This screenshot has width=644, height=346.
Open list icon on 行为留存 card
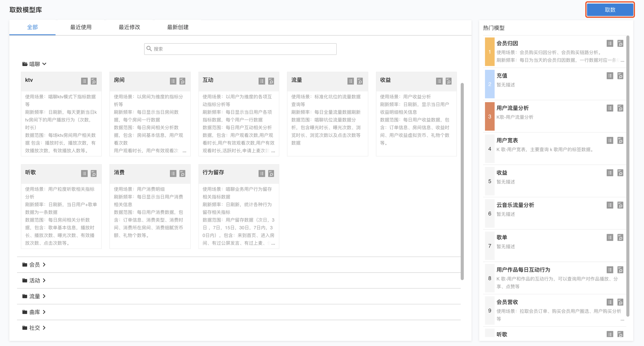coord(262,173)
